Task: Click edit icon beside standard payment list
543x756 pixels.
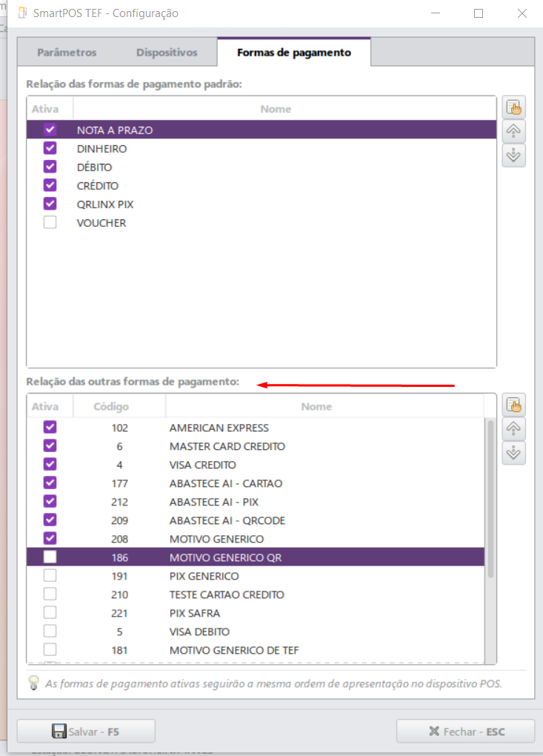Action: [x=513, y=107]
